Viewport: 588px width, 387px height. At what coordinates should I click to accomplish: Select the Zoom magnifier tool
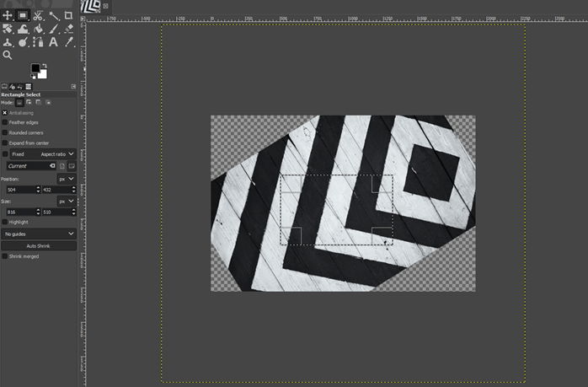click(7, 55)
